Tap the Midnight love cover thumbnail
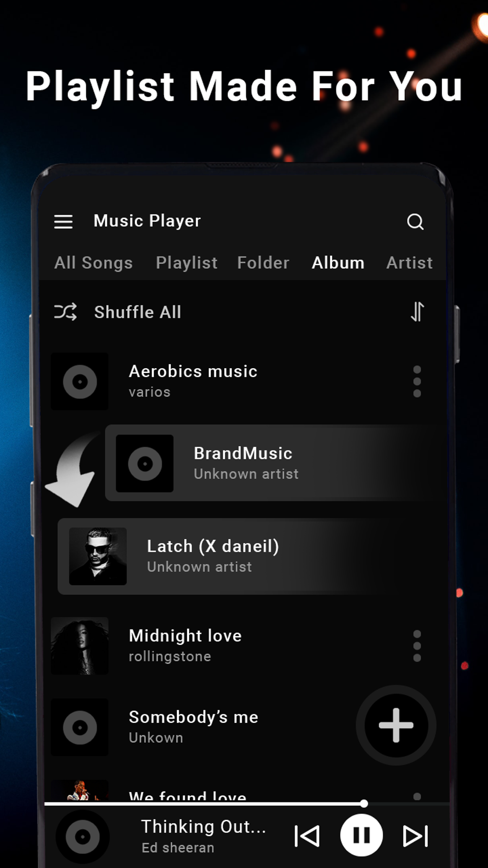488x868 pixels. tap(80, 646)
